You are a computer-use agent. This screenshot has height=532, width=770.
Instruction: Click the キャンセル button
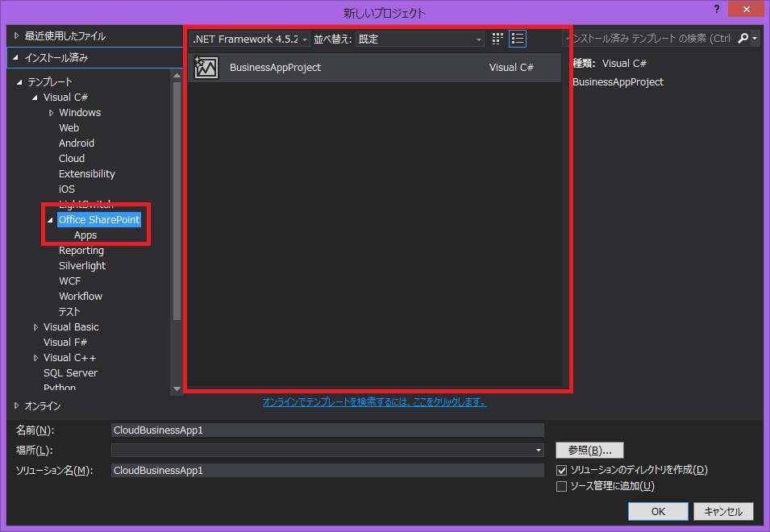pos(723,511)
